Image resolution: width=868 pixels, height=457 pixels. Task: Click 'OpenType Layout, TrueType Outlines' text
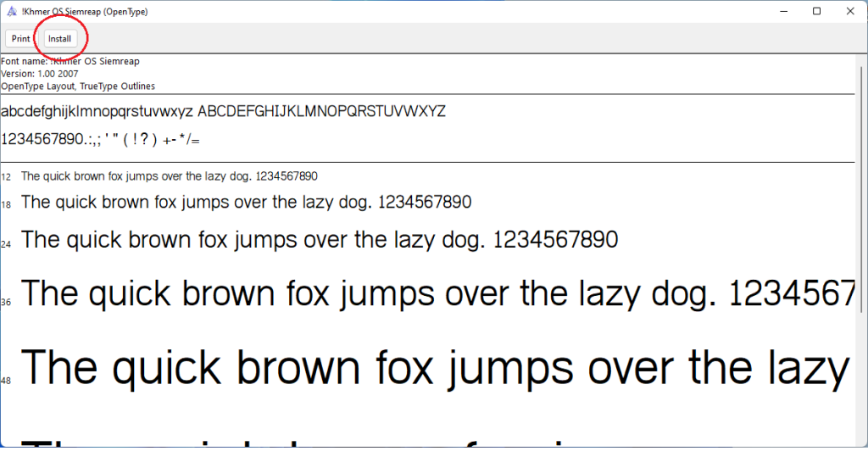[x=78, y=86]
